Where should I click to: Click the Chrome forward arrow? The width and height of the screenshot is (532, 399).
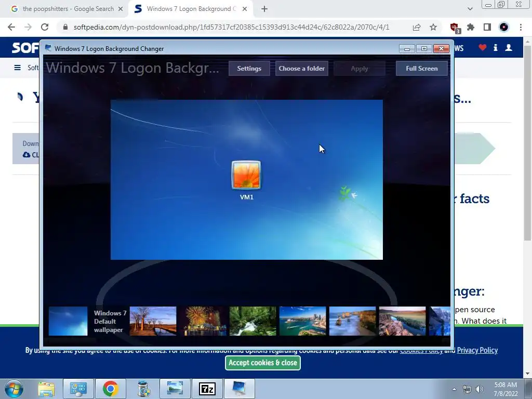[x=28, y=27]
